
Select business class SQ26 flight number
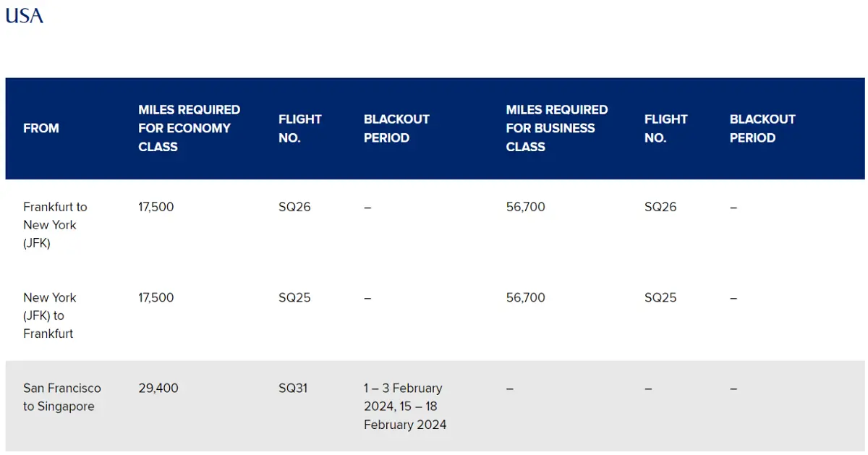point(660,207)
